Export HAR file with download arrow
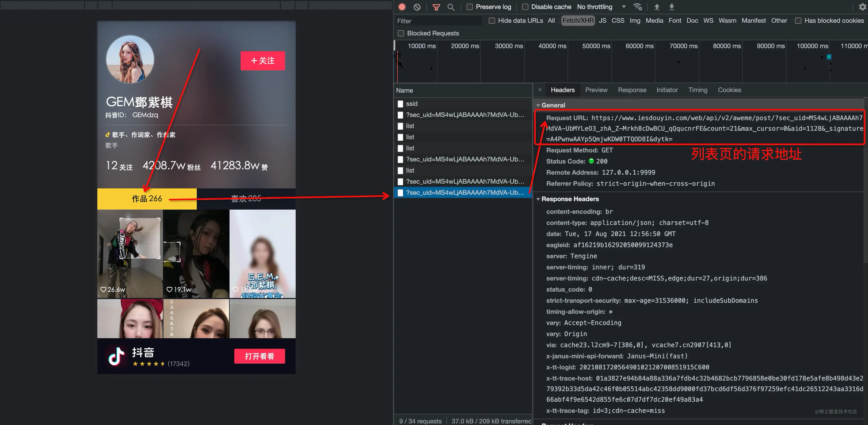 [x=671, y=7]
